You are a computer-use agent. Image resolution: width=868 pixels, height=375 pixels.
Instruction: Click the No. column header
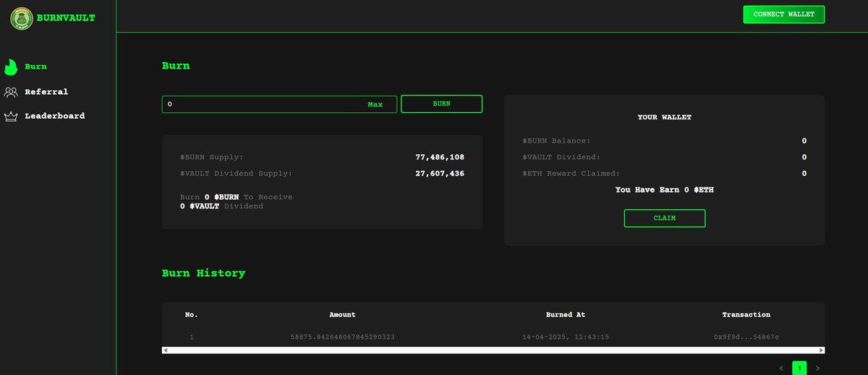tap(191, 315)
